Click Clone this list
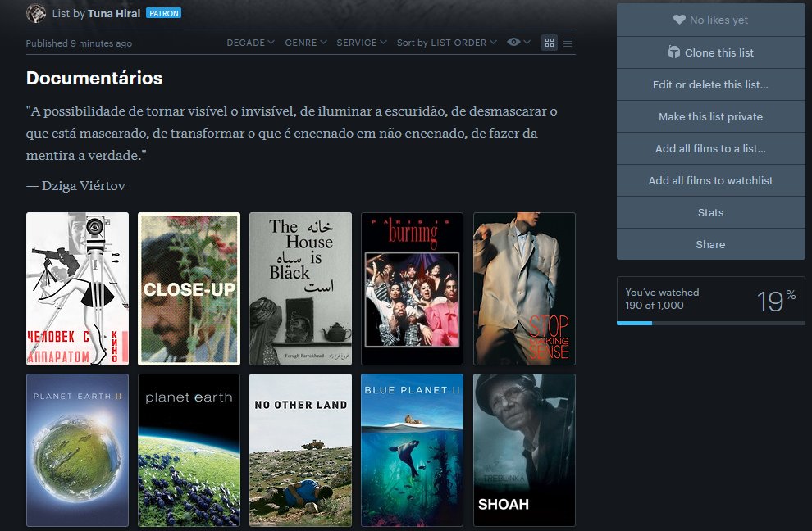Screen dimensions: 812x531 point(710,52)
